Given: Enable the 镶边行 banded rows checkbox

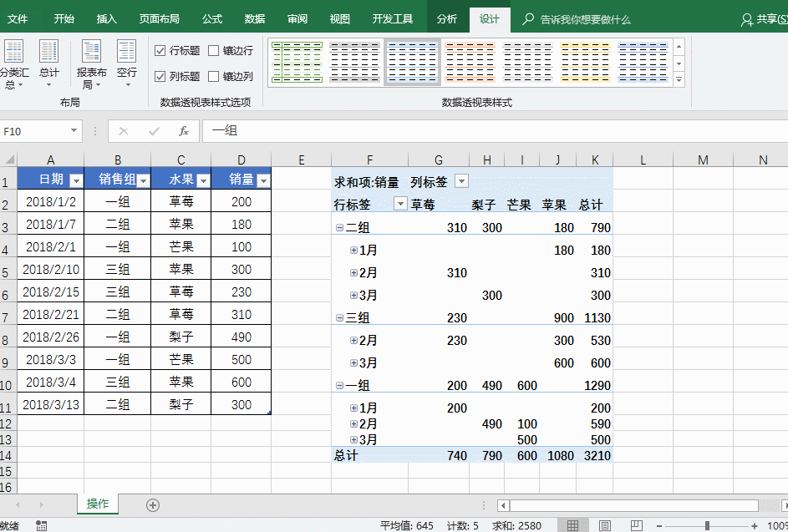Looking at the screenshot, I should pyautogui.click(x=214, y=51).
